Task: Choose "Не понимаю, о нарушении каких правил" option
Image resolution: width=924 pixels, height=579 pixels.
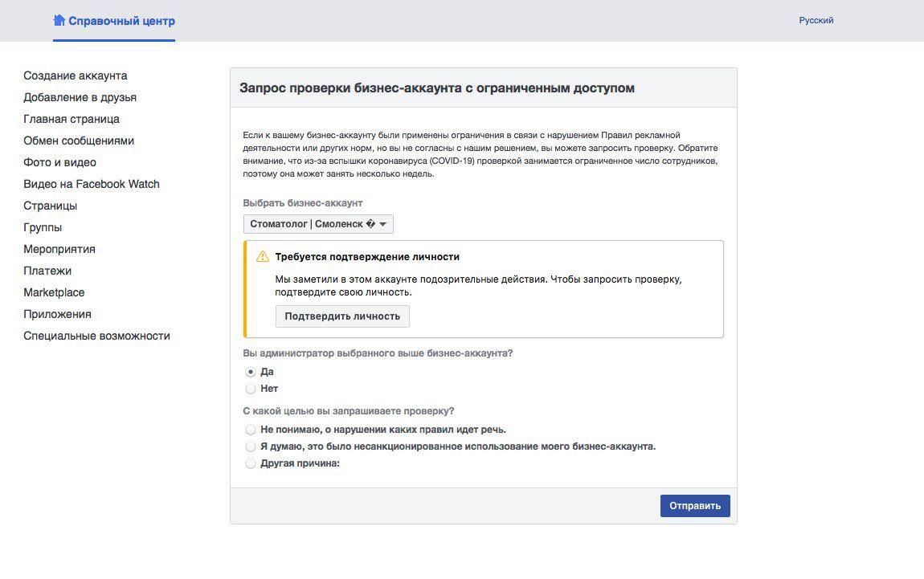Action: click(x=251, y=430)
